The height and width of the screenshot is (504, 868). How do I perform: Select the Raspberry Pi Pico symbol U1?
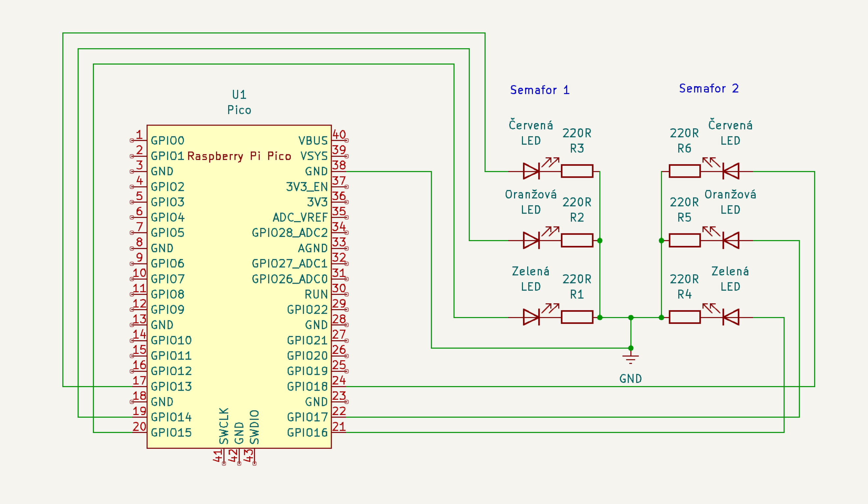(240, 286)
